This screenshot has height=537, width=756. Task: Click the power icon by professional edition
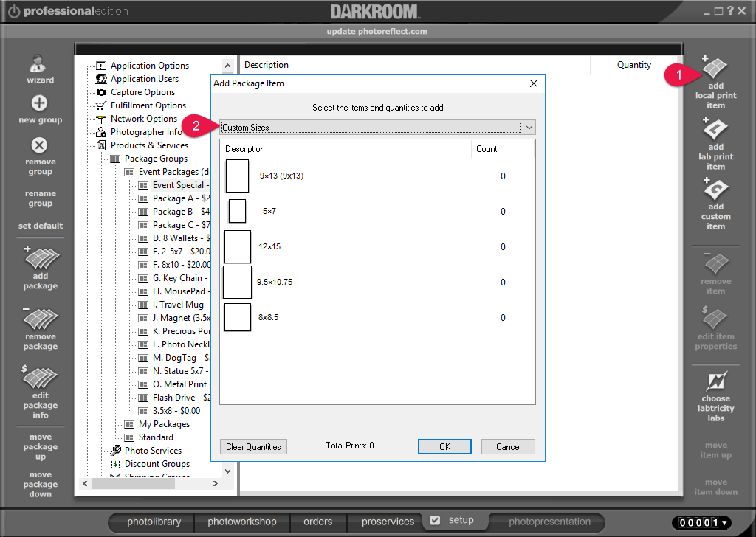pos(14,11)
